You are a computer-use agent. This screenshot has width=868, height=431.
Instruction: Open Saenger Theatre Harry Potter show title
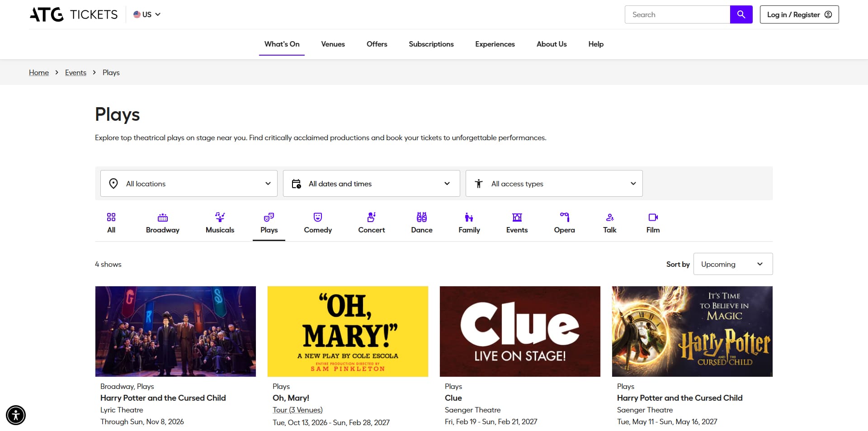(679, 398)
